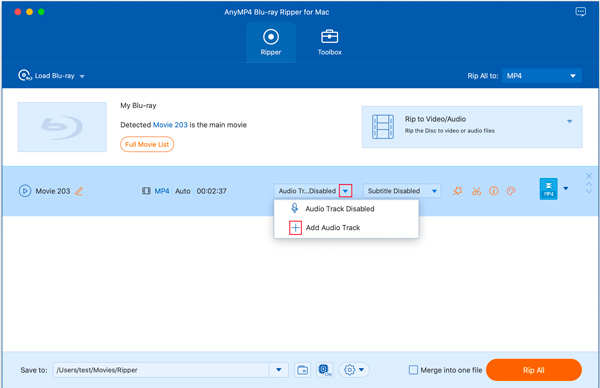Click the My Blu-ray title text

(138, 106)
